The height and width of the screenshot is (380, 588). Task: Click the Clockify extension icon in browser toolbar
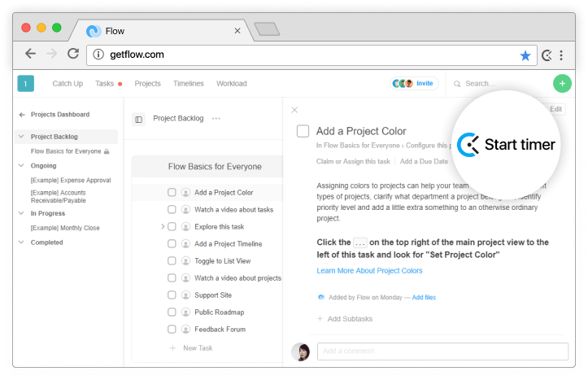coord(547,55)
